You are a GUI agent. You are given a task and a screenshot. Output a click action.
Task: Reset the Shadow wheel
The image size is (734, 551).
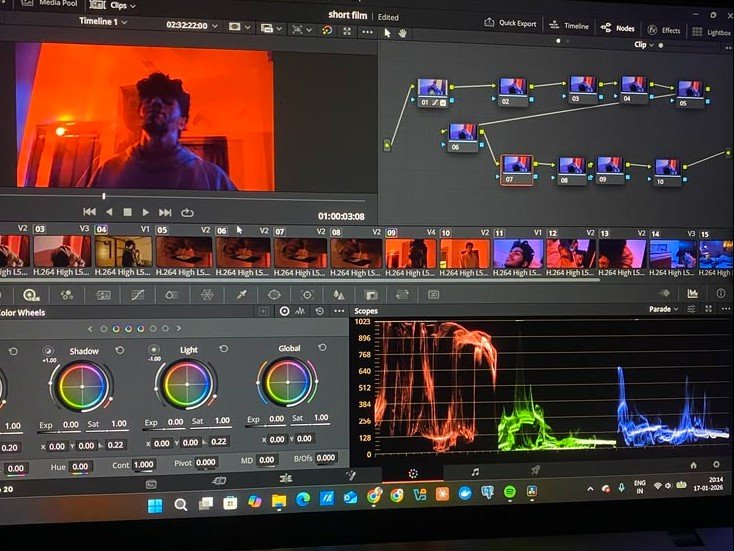[120, 350]
